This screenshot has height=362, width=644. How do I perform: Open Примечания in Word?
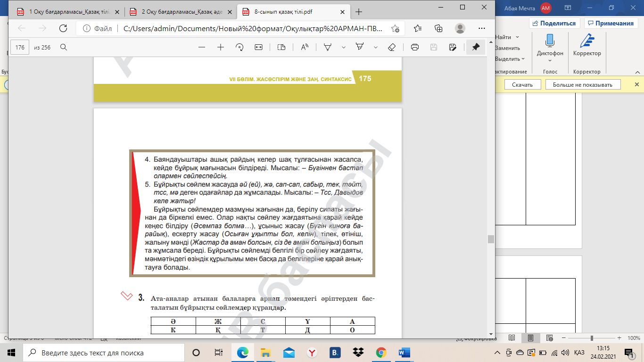pyautogui.click(x=611, y=23)
